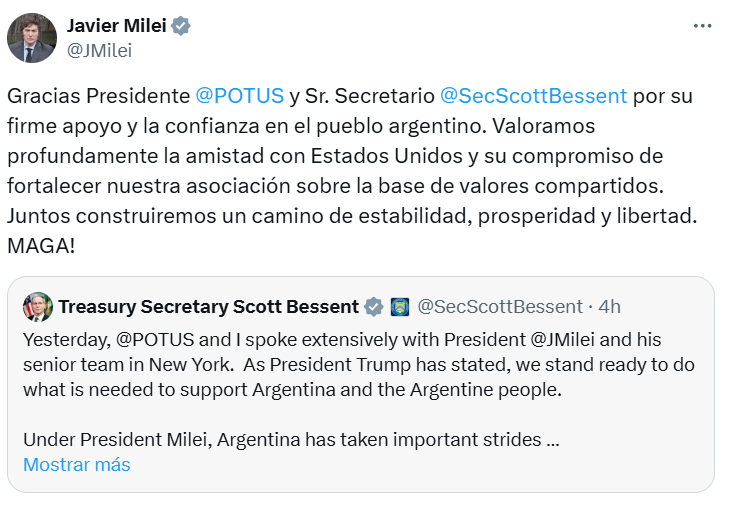This screenshot has width=734, height=507.
Task: Click the 'MAGA!' text ending the post
Action: pos(41,246)
